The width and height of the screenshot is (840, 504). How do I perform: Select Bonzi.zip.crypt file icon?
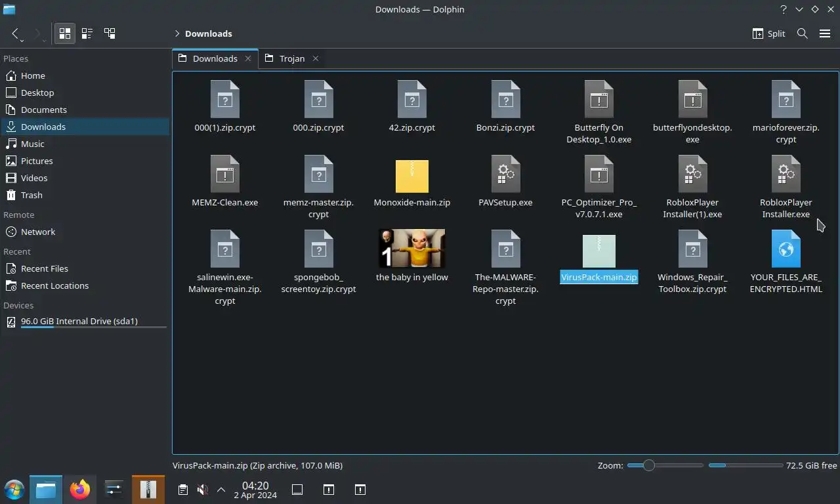[505, 99]
